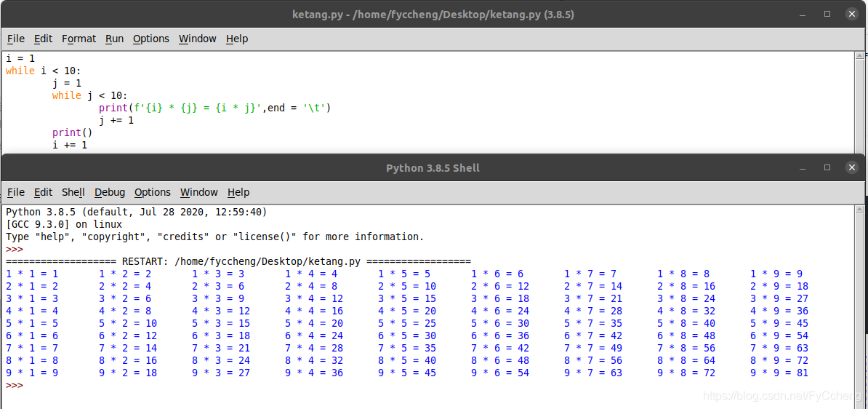Place cursor on 'i = 1' code line
Image resolution: width=868 pixels, height=409 pixels.
pos(20,58)
